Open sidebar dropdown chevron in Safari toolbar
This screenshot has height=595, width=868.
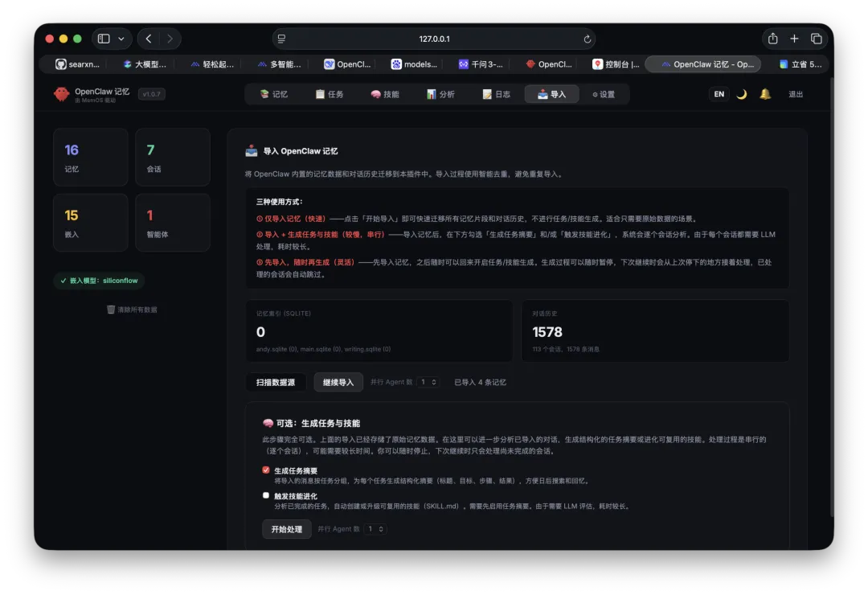121,39
